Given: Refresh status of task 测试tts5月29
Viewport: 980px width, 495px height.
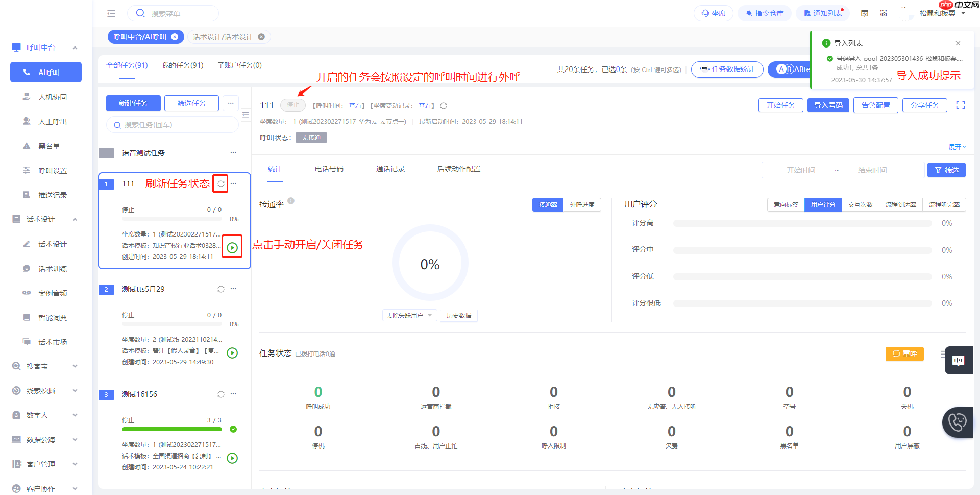Looking at the screenshot, I should [x=220, y=289].
